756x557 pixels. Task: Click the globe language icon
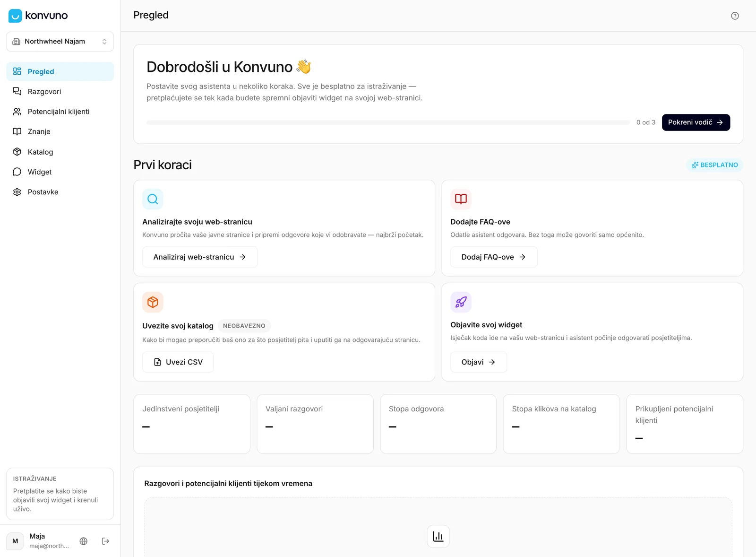click(84, 541)
